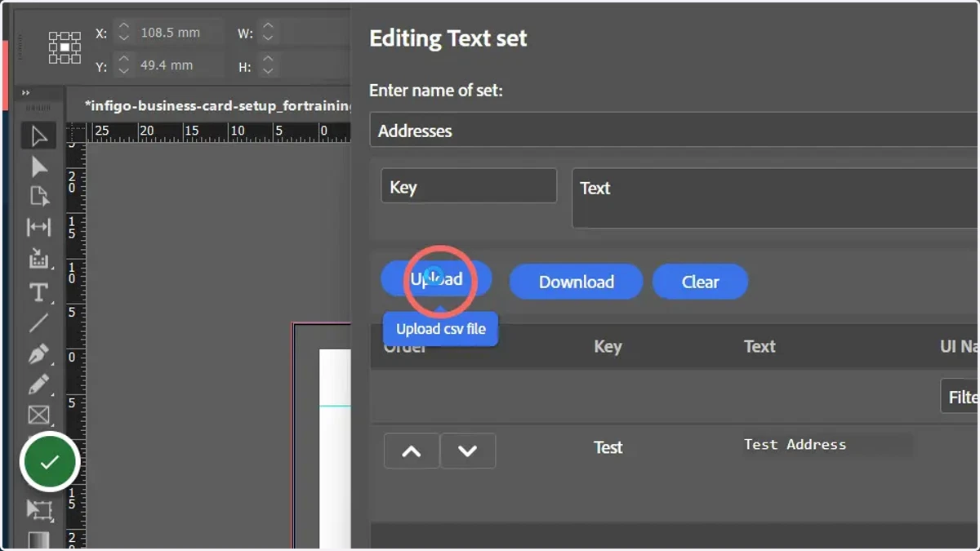
Task: Click the green checkmark circle button
Action: tap(50, 462)
